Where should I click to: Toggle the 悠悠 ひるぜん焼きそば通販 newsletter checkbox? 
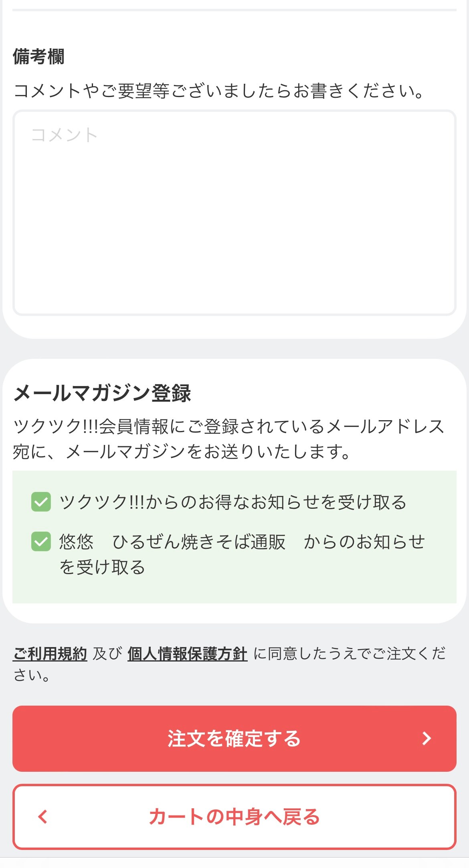coord(41,542)
